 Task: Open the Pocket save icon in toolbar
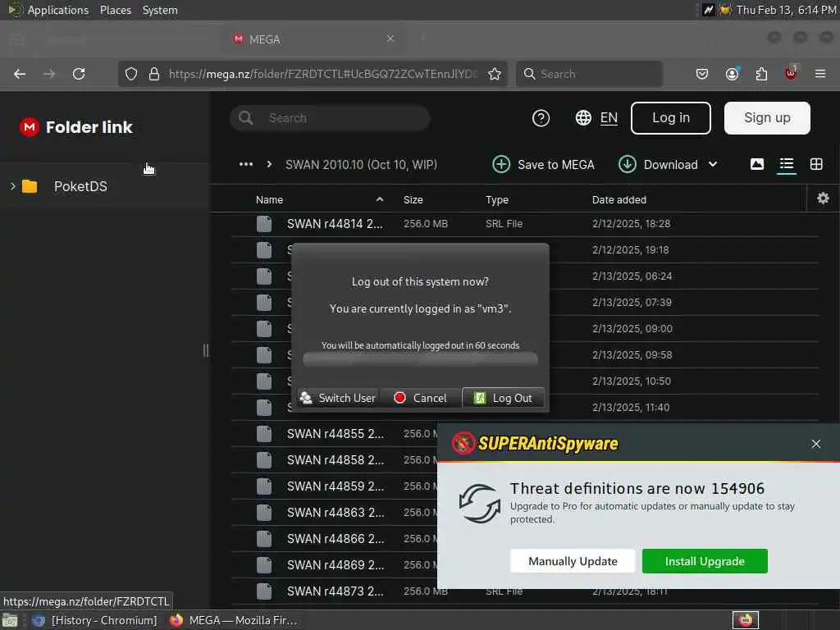coord(702,74)
